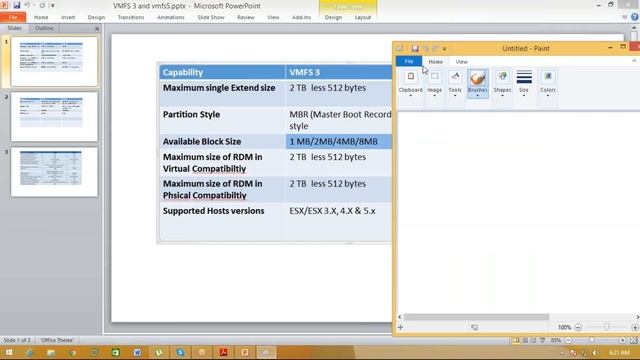This screenshot has width=640, height=360.
Task: Click the Paint horizontal scrollbar thumb
Action: pos(476,317)
